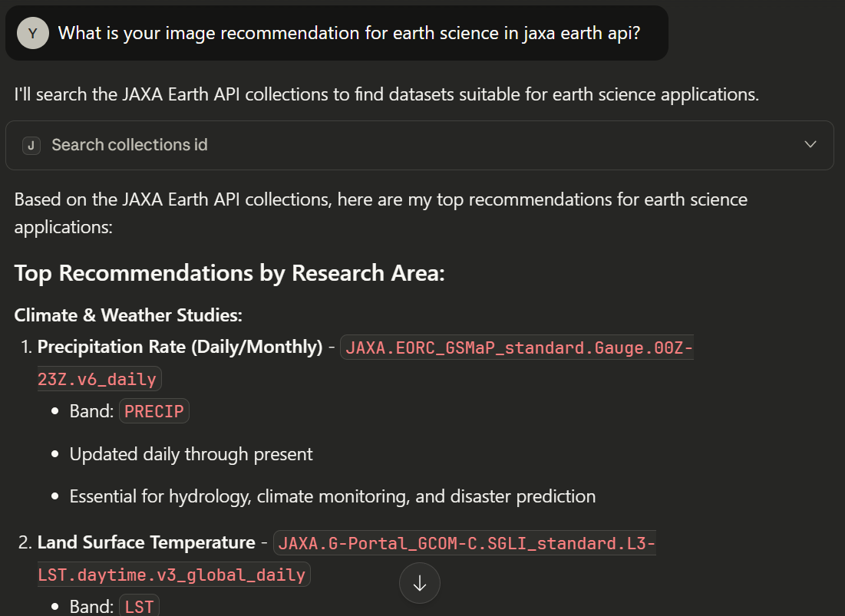Select the PRECIP band code tag
Viewport: 845px width, 616px height.
pos(154,411)
